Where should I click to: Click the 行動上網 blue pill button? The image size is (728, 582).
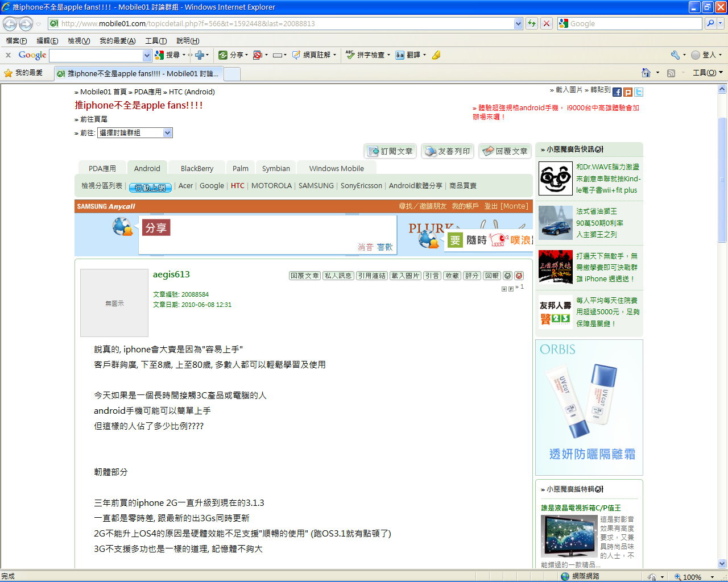(x=150, y=188)
